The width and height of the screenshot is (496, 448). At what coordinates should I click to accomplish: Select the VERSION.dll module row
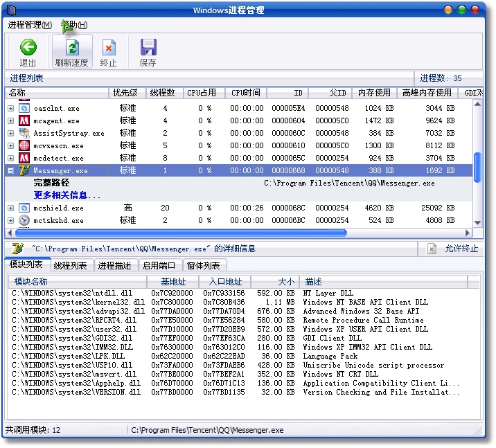point(244,392)
